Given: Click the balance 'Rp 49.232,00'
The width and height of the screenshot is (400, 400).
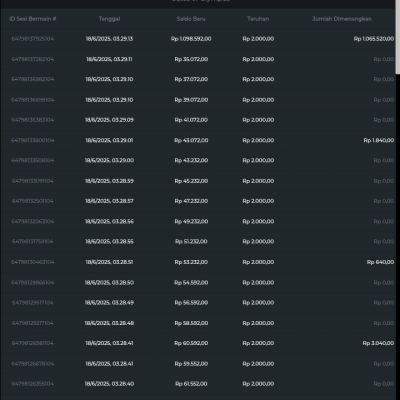Looking at the screenshot, I should (x=191, y=221).
